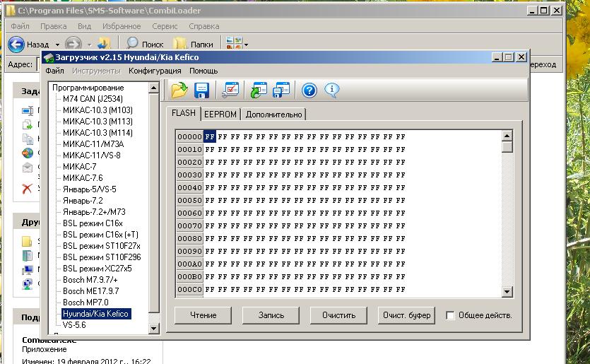Click the hex view scrollbar thumb
The width and height of the screenshot is (590, 364).
(x=507, y=147)
